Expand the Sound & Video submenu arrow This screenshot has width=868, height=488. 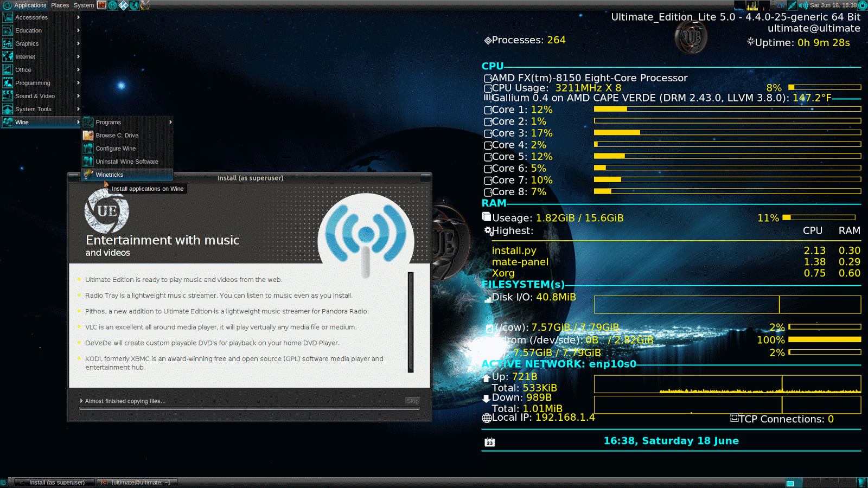78,95
